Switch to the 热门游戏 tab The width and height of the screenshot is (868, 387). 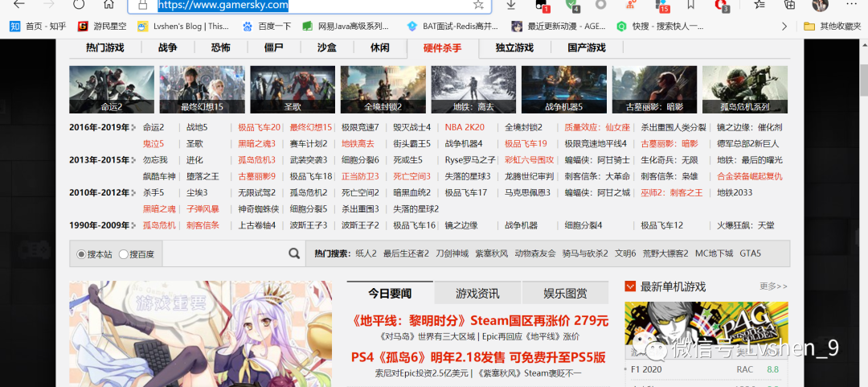coord(105,47)
